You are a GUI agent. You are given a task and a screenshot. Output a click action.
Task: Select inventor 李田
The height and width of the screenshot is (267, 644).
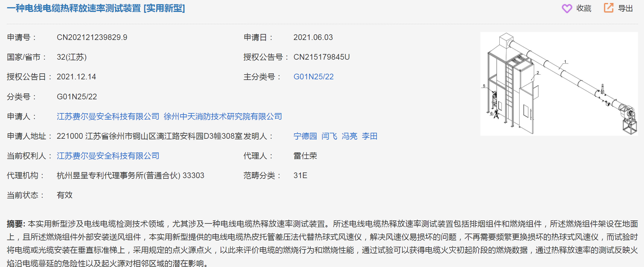pyautogui.click(x=369, y=136)
